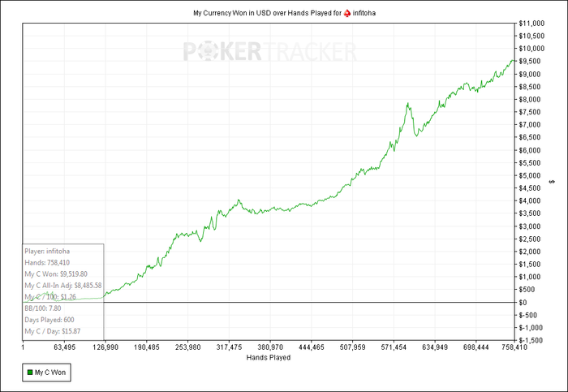Click the $11,000 y-axis label
This screenshot has height=392, width=568.
(x=531, y=24)
